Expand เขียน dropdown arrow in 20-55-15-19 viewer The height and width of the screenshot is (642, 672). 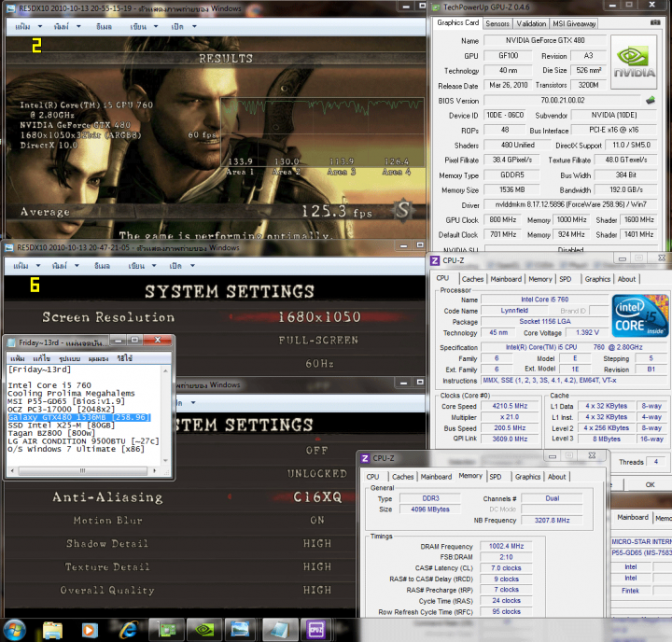pyautogui.click(x=156, y=26)
